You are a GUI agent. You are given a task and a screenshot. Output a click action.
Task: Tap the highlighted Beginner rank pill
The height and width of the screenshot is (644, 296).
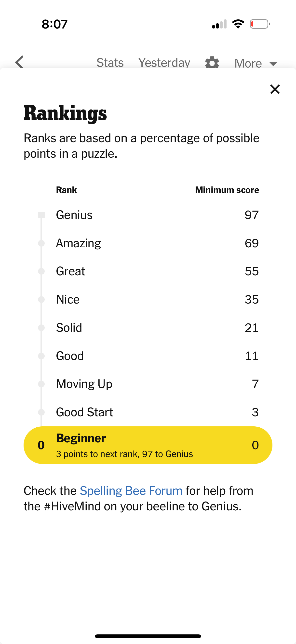(148, 445)
